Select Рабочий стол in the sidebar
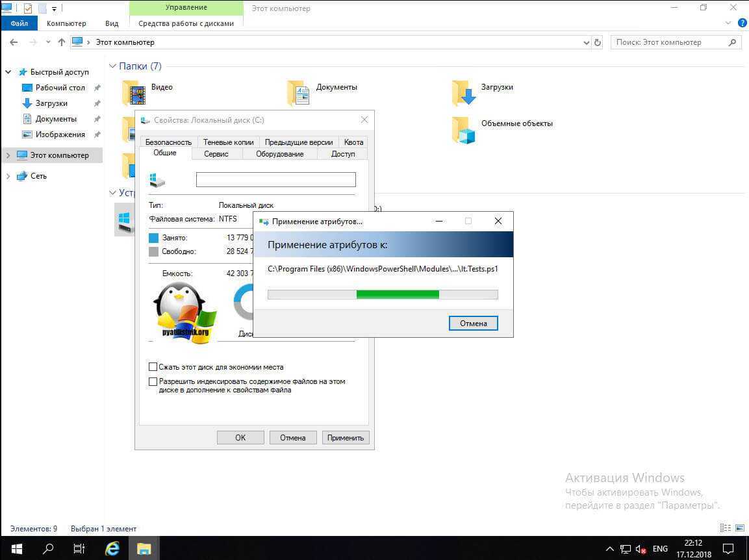The height and width of the screenshot is (560, 749). point(60,88)
